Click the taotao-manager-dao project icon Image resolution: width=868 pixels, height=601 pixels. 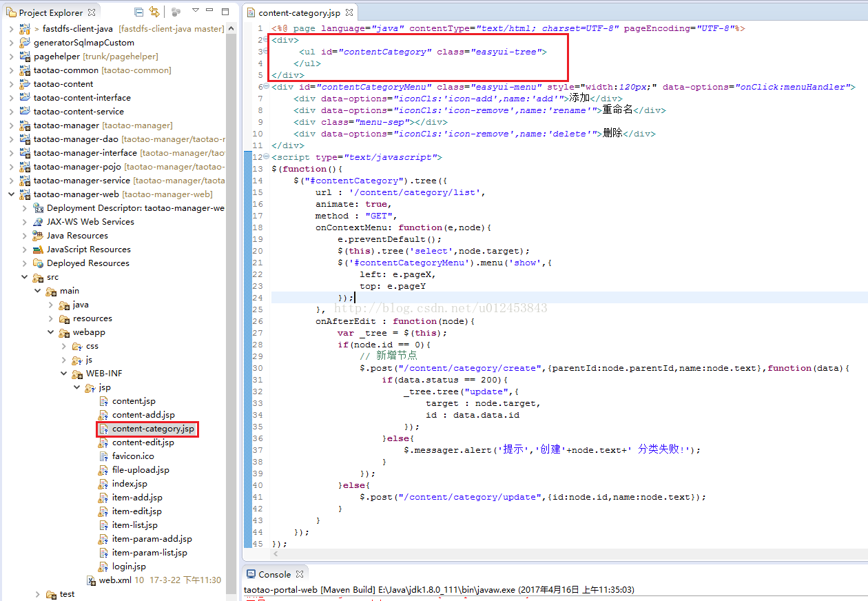click(x=26, y=139)
